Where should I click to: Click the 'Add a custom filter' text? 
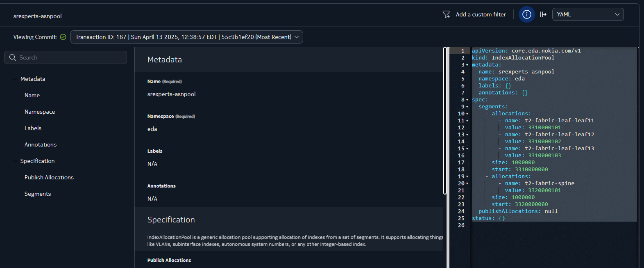coord(481,14)
